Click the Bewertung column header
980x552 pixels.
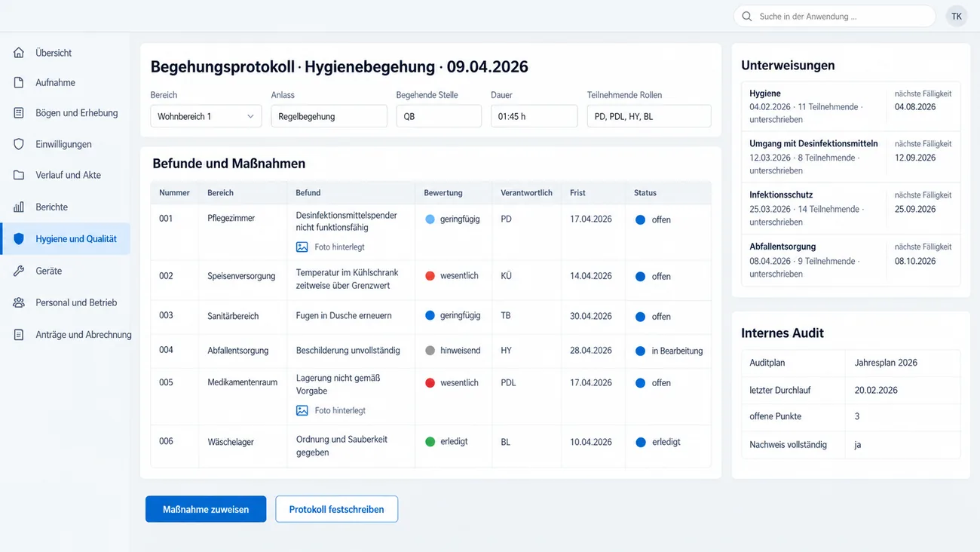coord(443,193)
